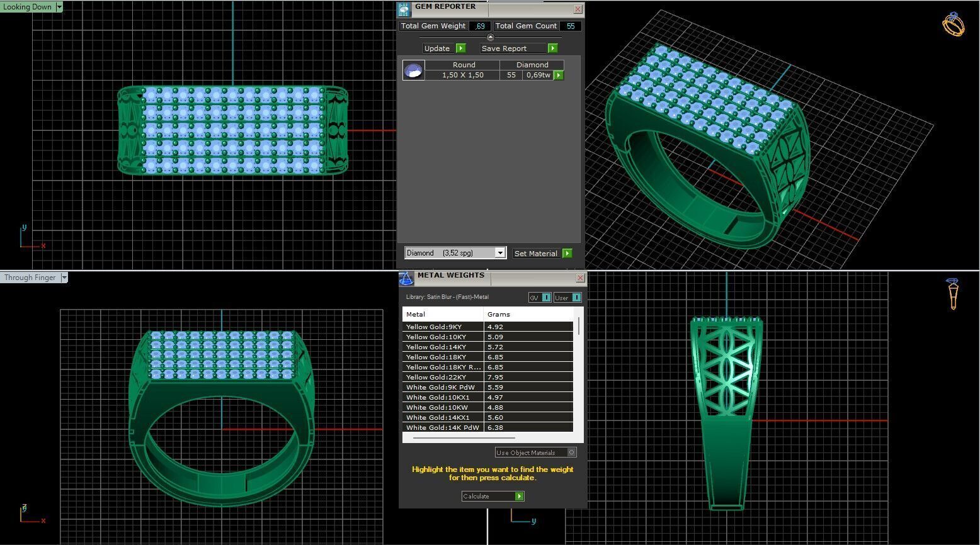980x545 pixels.
Task: Click the Looking Down viewport label
Action: (x=28, y=7)
